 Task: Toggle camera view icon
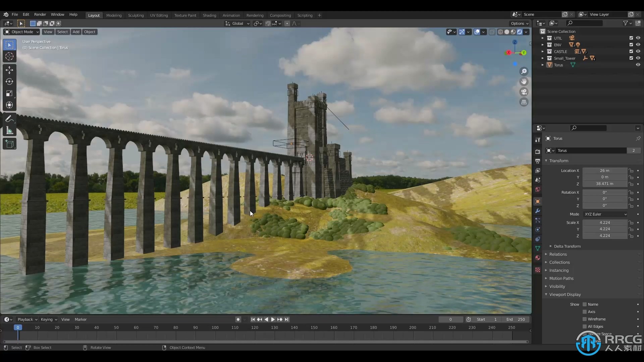[x=524, y=92]
